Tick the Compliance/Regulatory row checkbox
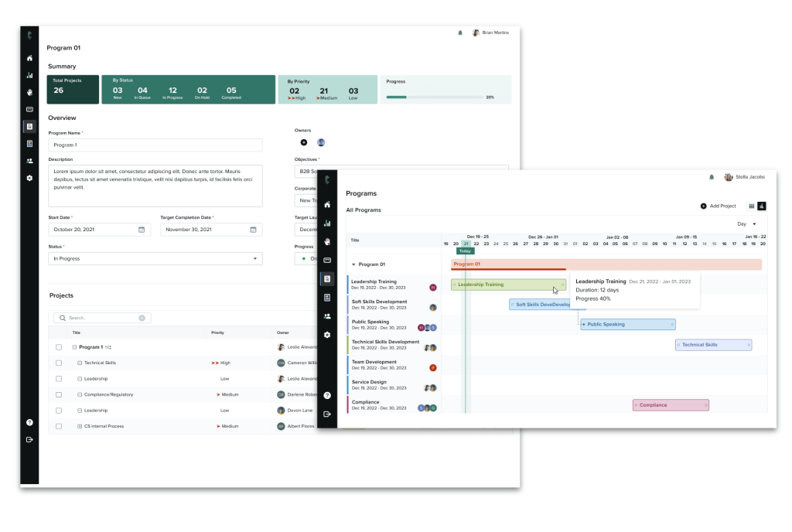 59,394
